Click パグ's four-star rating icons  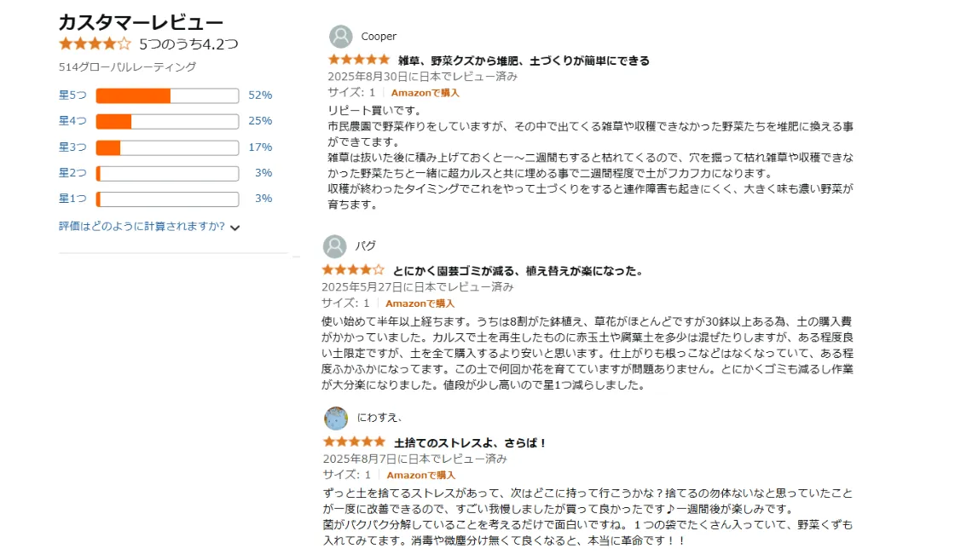click(x=352, y=270)
